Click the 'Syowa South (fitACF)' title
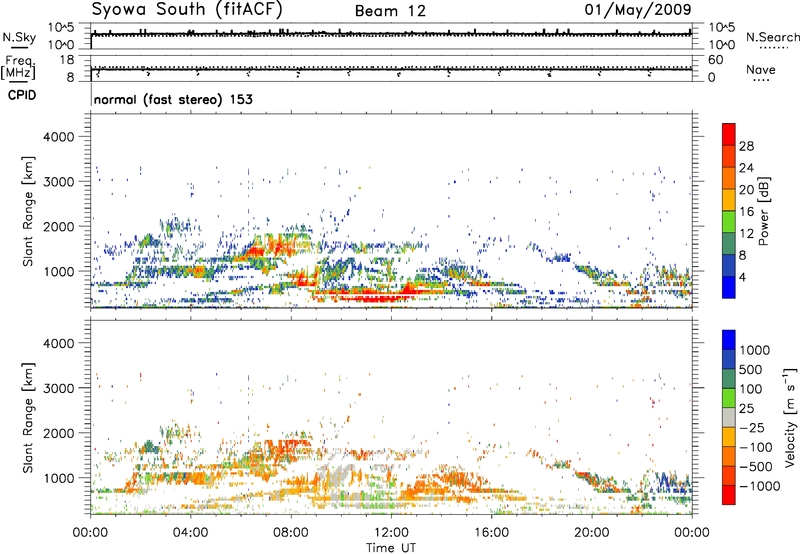 [187, 10]
